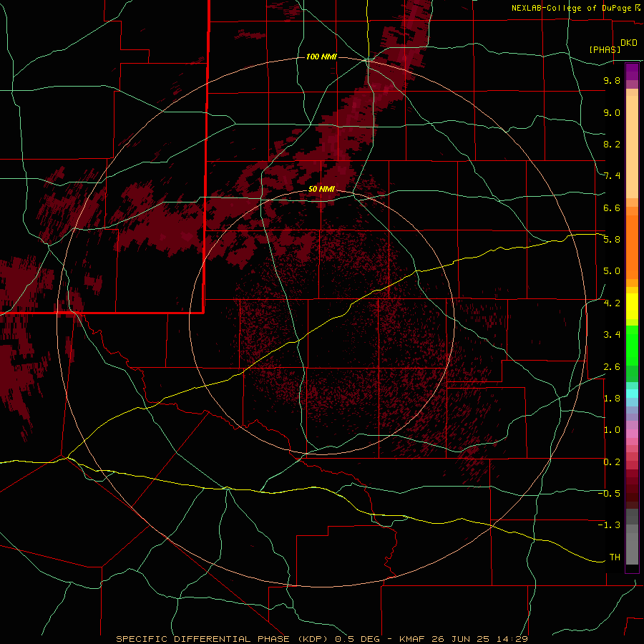Click the 9.8 value on the color scale
The image size is (644, 644).
click(x=612, y=80)
